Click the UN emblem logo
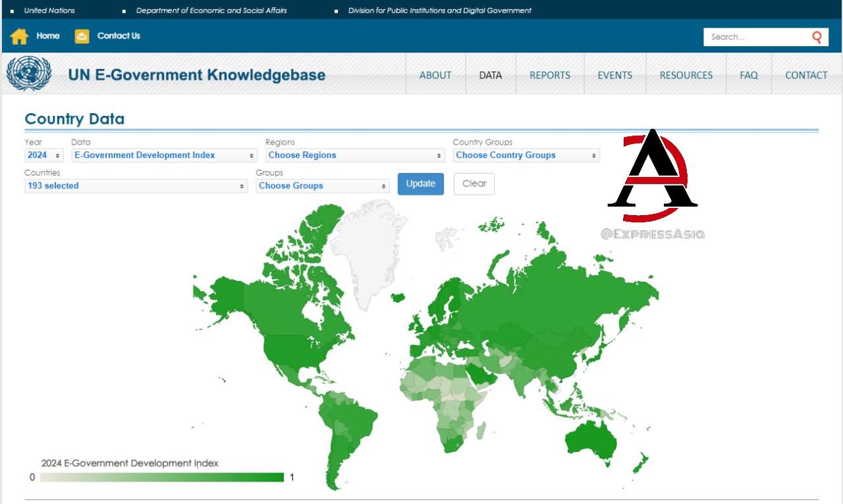This screenshot has width=843, height=504. tap(28, 74)
